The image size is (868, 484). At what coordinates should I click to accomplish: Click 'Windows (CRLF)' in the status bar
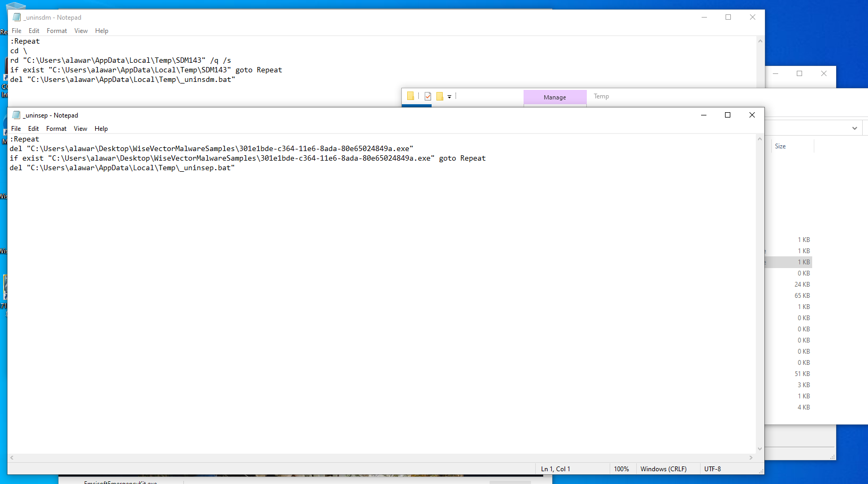(663, 469)
